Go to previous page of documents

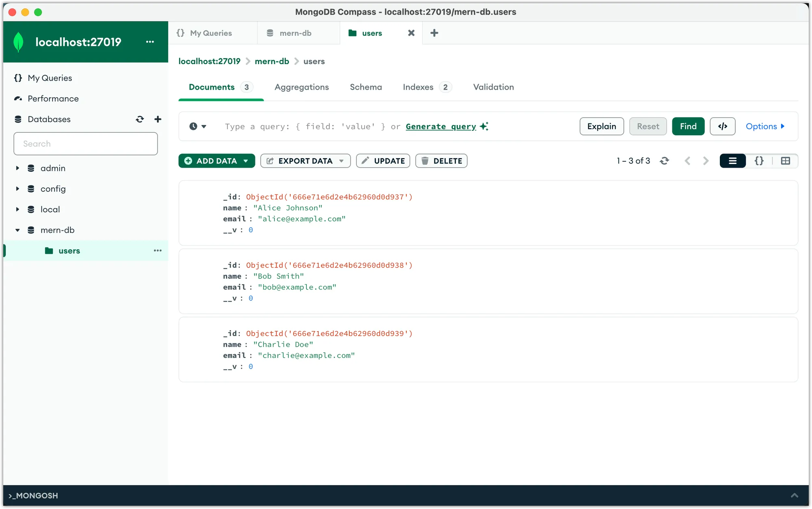(x=687, y=161)
